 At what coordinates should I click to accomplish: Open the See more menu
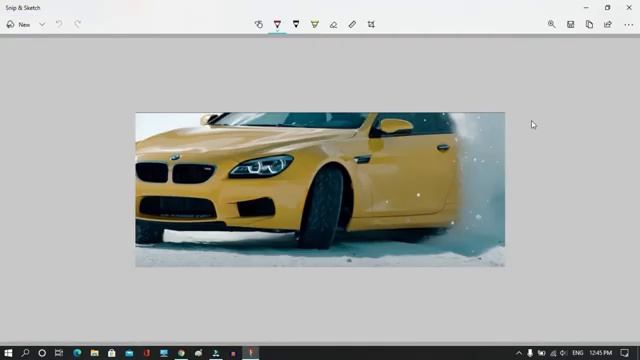click(x=629, y=24)
